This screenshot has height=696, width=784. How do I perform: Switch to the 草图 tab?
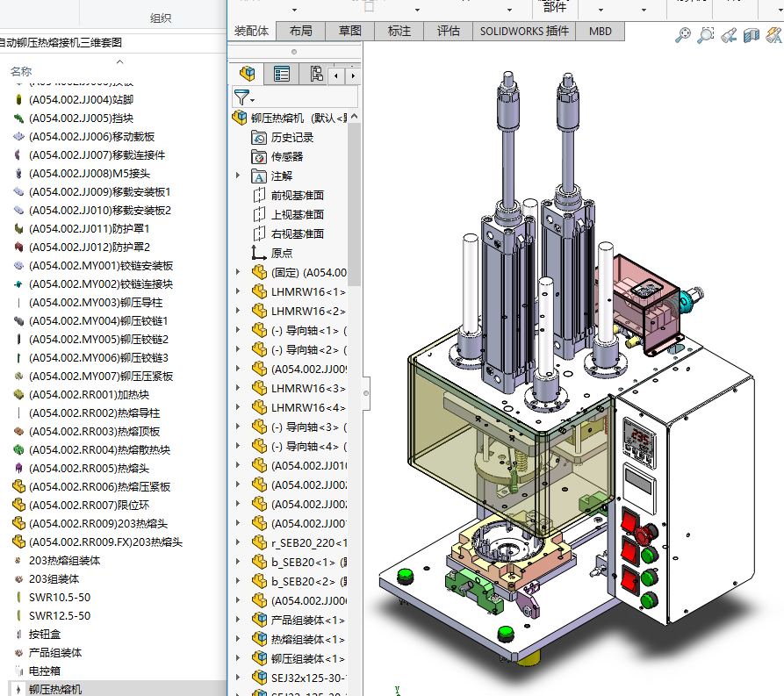(349, 31)
